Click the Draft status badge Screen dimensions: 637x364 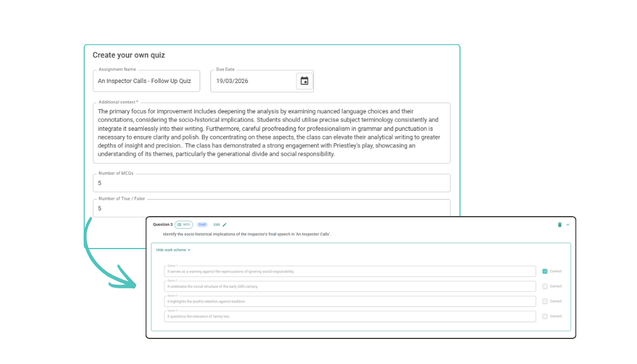click(202, 225)
